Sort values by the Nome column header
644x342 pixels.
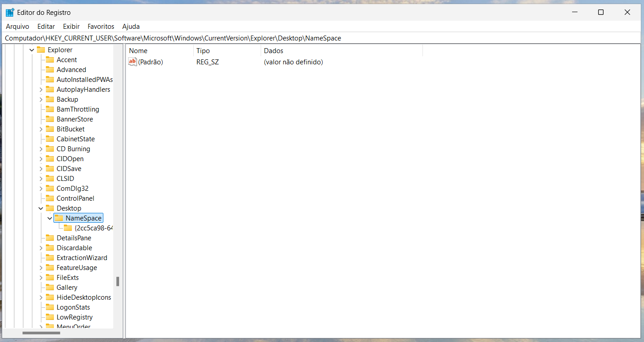(x=160, y=51)
